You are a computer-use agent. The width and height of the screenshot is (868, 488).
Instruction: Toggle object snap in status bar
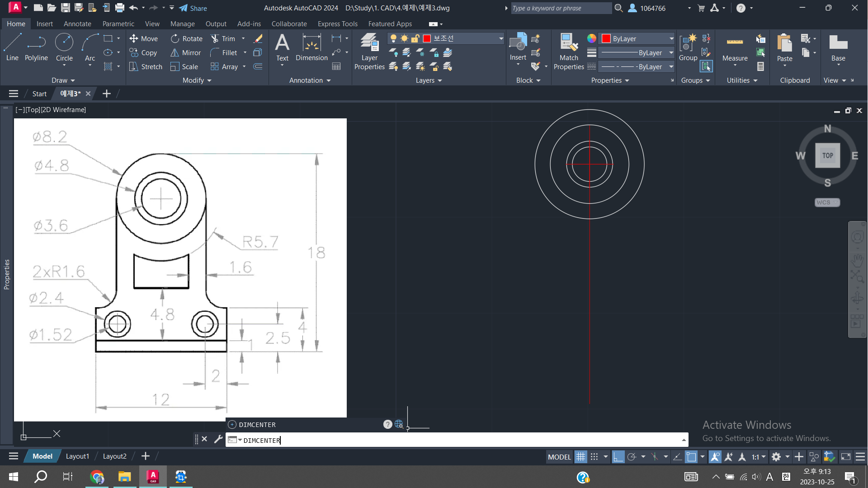pyautogui.click(x=691, y=457)
